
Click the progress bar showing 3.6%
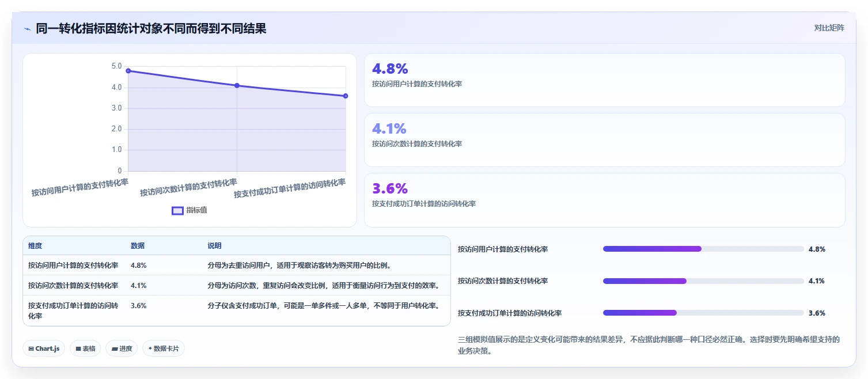pyautogui.click(x=703, y=313)
